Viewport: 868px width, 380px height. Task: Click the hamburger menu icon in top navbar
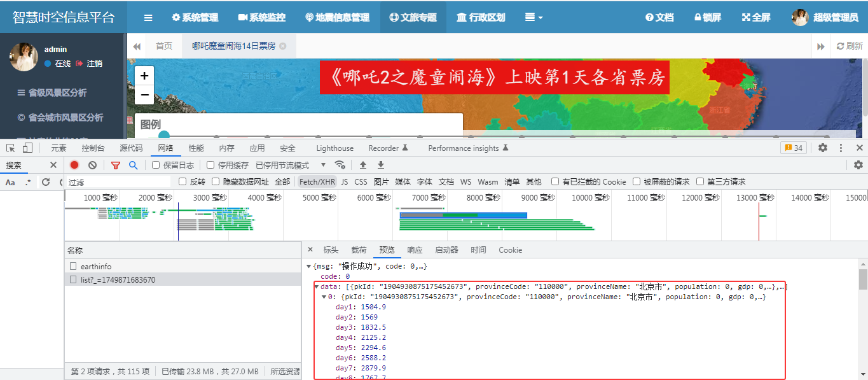(x=148, y=17)
